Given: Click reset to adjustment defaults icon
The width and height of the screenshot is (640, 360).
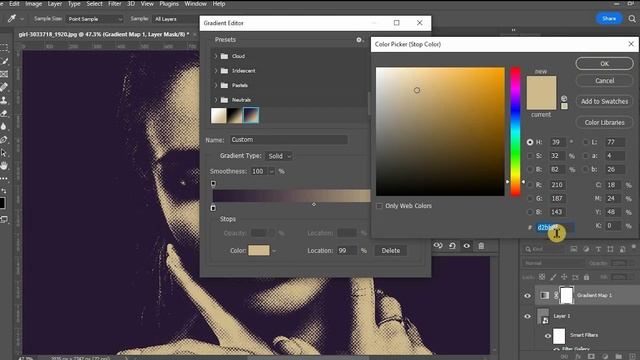Looking at the screenshot, I should coord(452,246).
